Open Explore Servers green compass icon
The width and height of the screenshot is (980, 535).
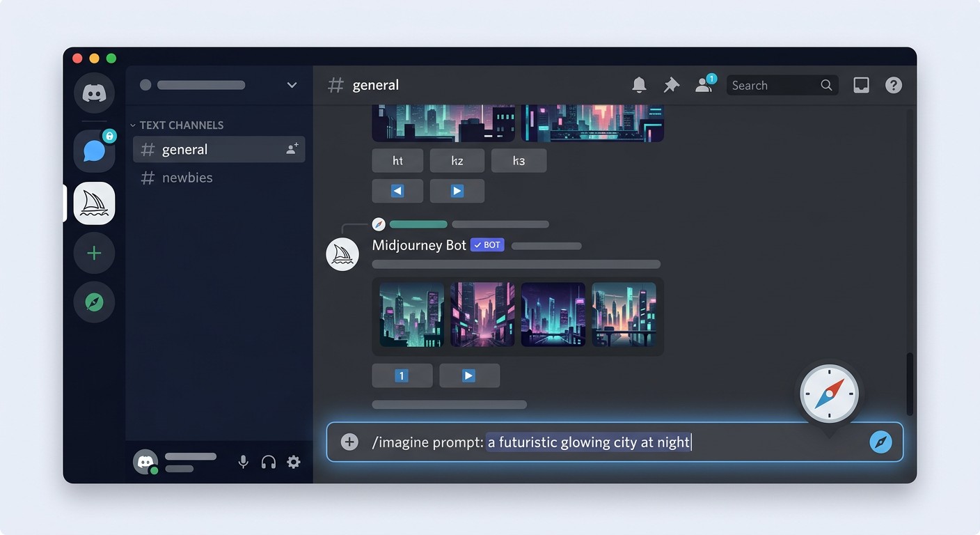[x=94, y=302]
